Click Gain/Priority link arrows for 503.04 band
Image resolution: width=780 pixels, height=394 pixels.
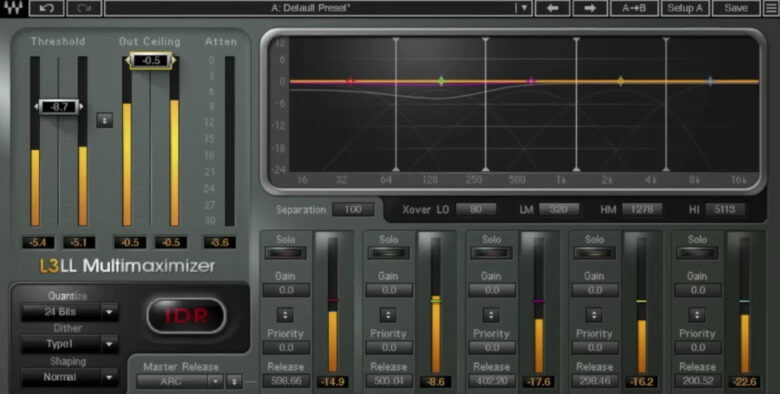pyautogui.click(x=388, y=314)
